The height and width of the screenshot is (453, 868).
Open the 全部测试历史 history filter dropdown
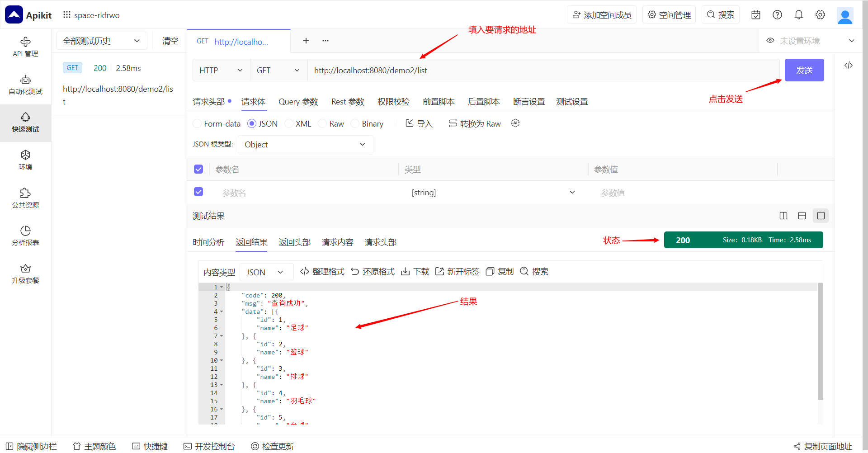point(101,41)
